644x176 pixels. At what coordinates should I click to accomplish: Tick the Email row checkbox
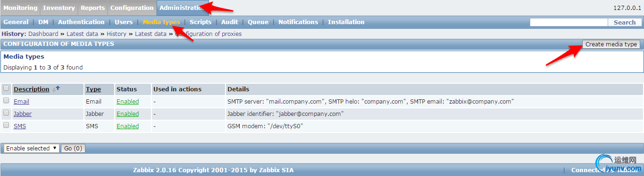click(x=6, y=101)
